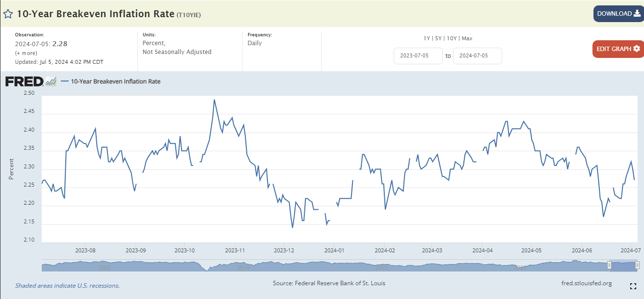Open the chart in fullscreen view
The height and width of the screenshot is (299, 644).
(x=633, y=286)
